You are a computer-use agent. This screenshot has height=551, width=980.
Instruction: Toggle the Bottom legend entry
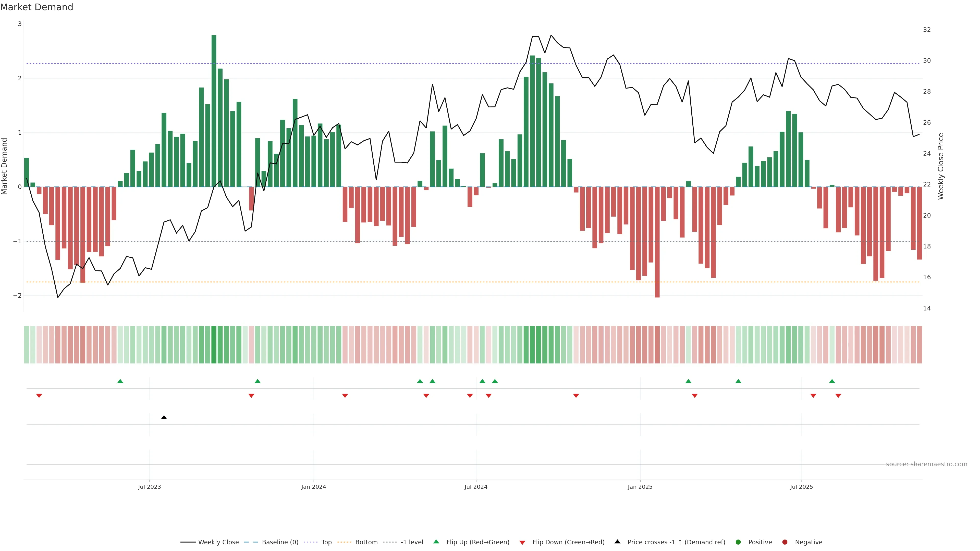click(366, 542)
